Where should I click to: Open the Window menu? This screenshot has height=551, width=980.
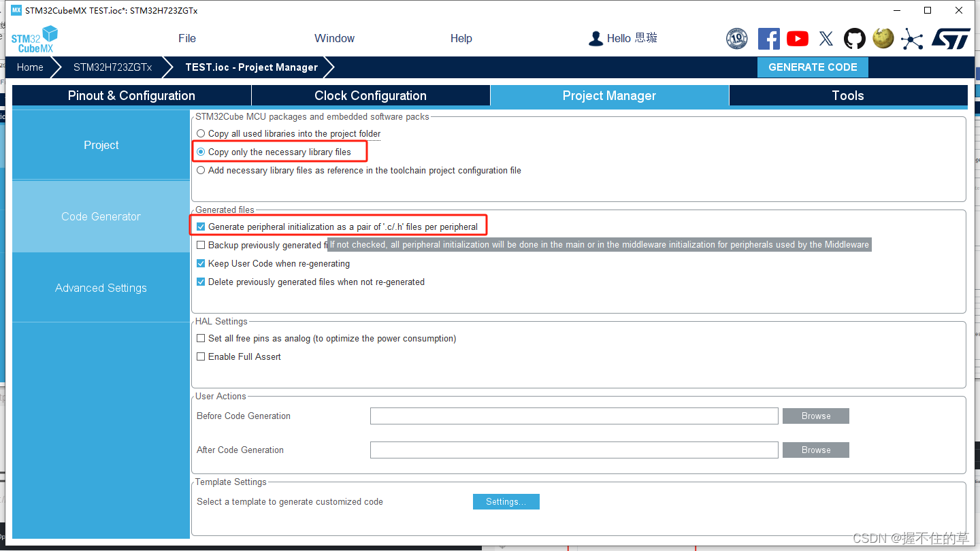[334, 38]
